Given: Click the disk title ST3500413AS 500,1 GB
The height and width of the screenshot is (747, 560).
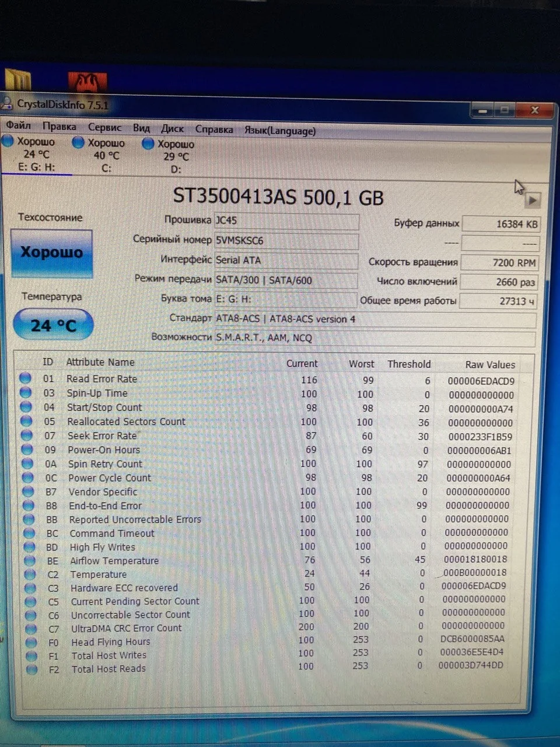Looking at the screenshot, I should [278, 197].
